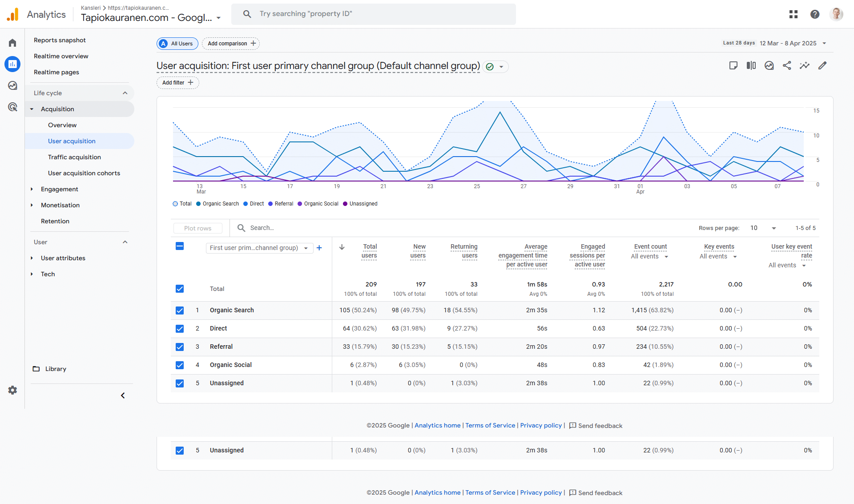Open the Home icon in left rail
The height and width of the screenshot is (504, 854).
coord(12,43)
